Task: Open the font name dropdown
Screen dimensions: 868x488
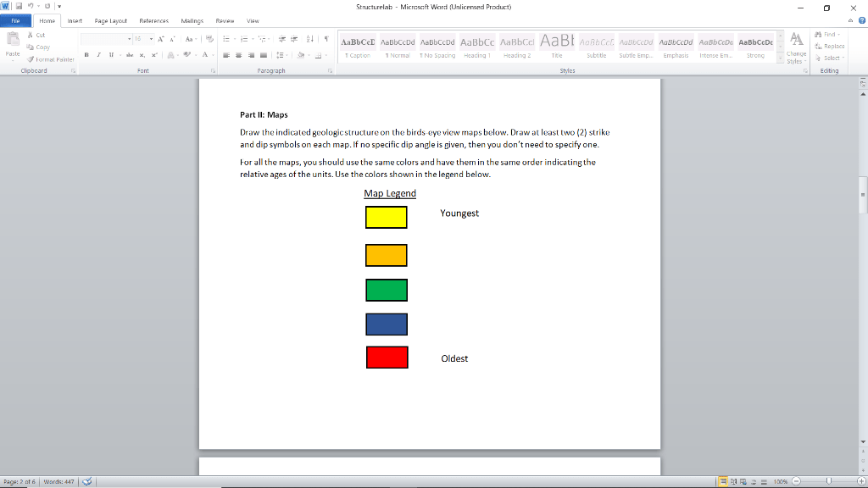Action: (x=130, y=39)
